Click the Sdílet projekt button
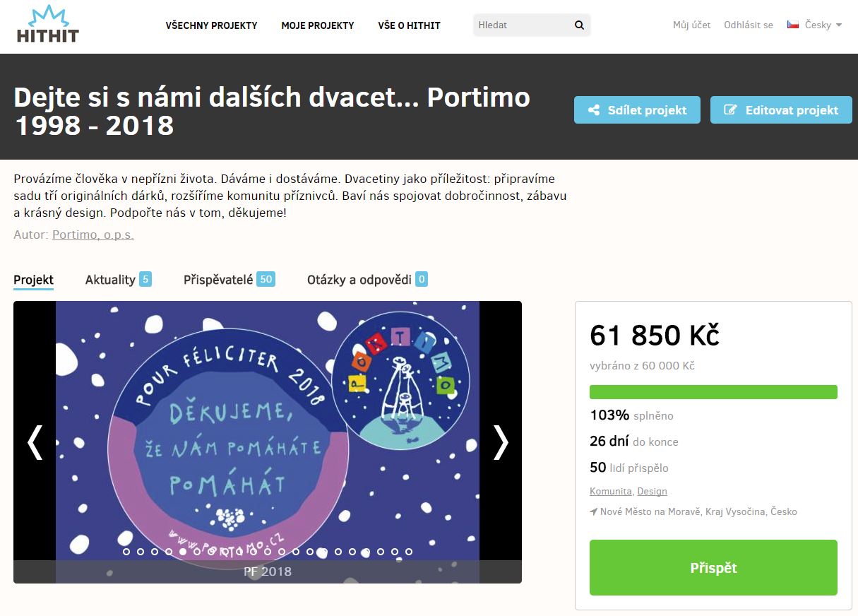 point(637,110)
